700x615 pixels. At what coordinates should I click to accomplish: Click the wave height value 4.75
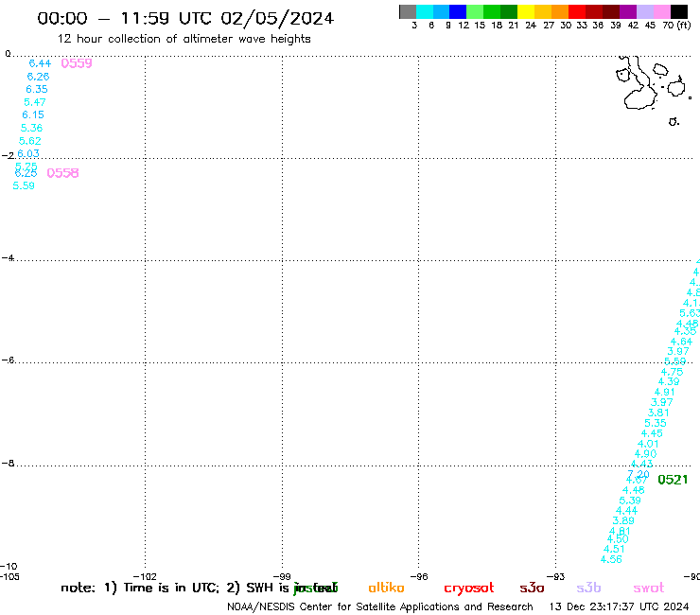[672, 372]
